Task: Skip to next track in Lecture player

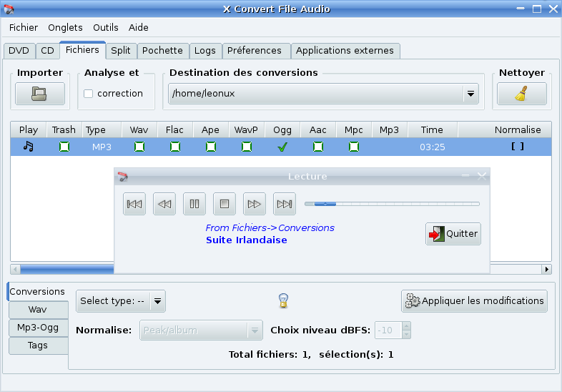Action: click(285, 204)
